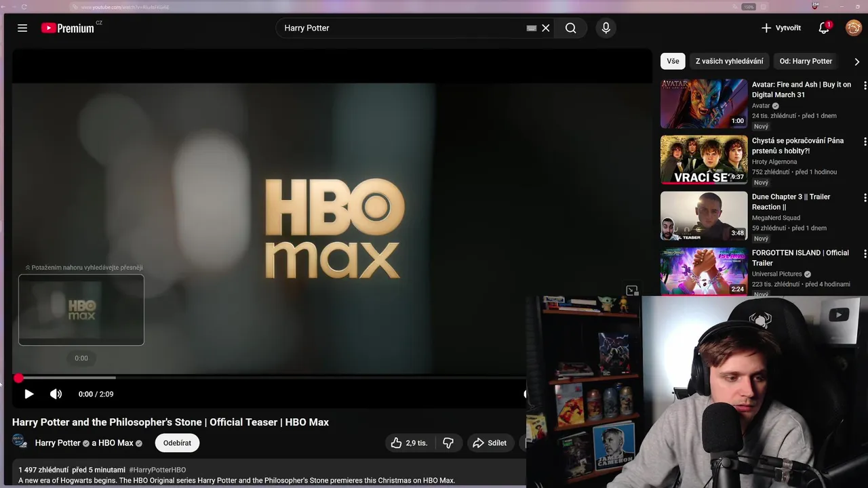This screenshot has height=488, width=868.
Task: Click the 1 497 zhlédnutí view count
Action: pyautogui.click(x=43, y=470)
